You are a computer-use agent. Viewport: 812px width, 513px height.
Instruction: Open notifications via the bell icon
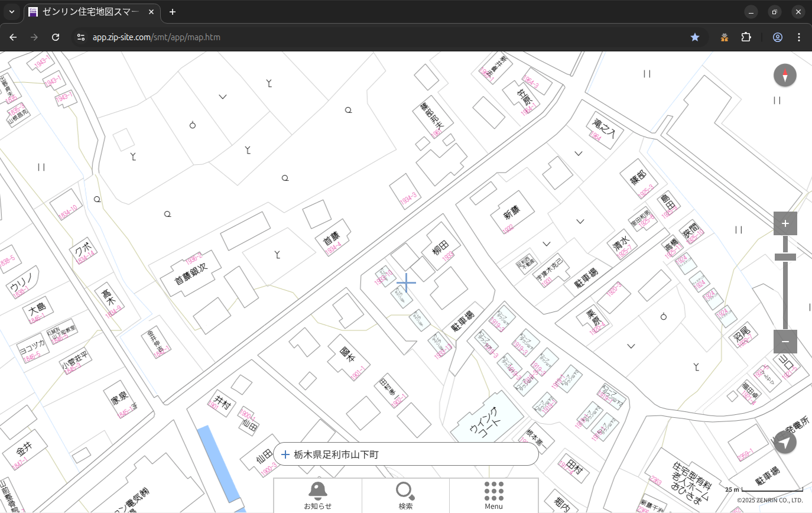coord(317,495)
